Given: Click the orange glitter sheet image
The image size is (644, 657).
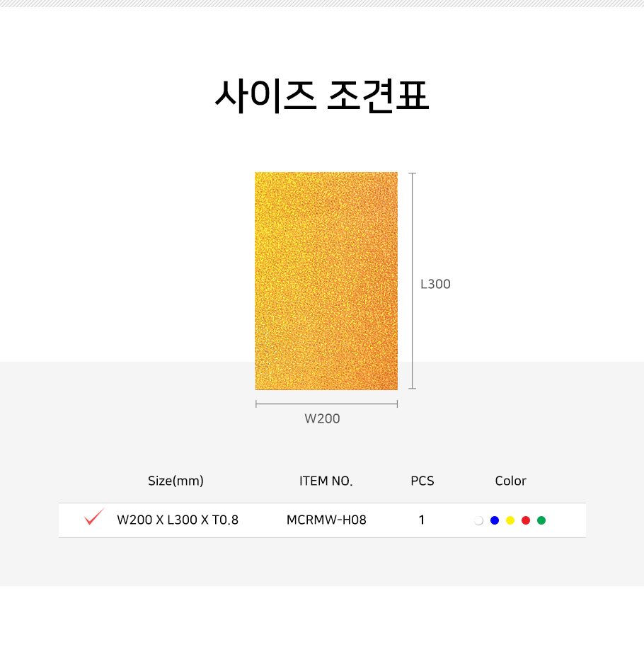Looking at the screenshot, I should [x=326, y=280].
